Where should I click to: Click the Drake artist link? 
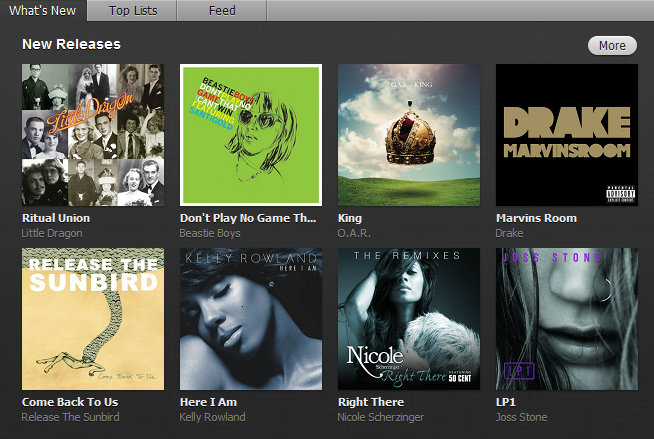click(509, 233)
